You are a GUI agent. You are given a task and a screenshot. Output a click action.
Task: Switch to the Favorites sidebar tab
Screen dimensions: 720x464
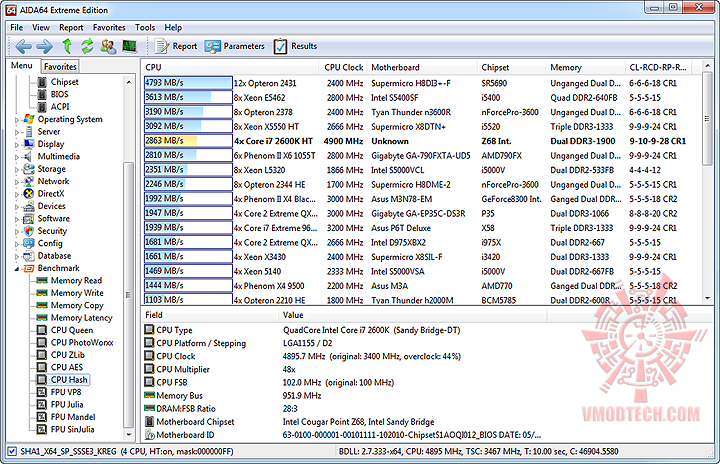60,67
